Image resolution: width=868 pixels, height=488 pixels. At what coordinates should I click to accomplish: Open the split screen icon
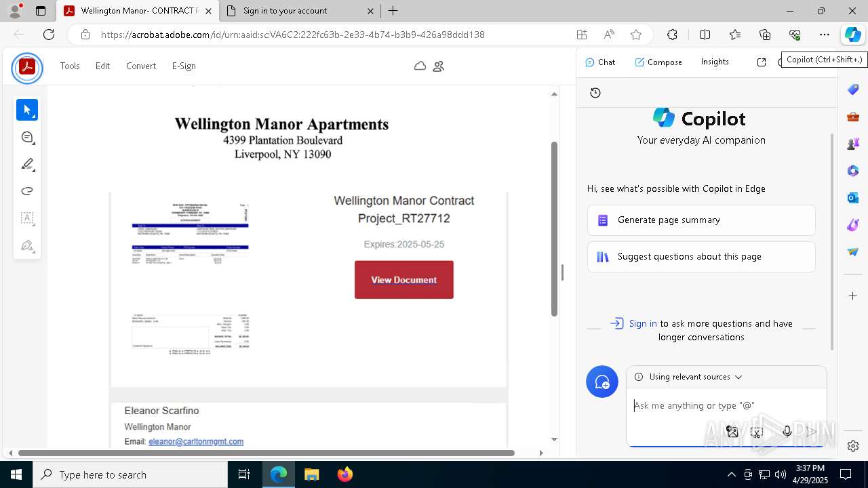(x=705, y=35)
